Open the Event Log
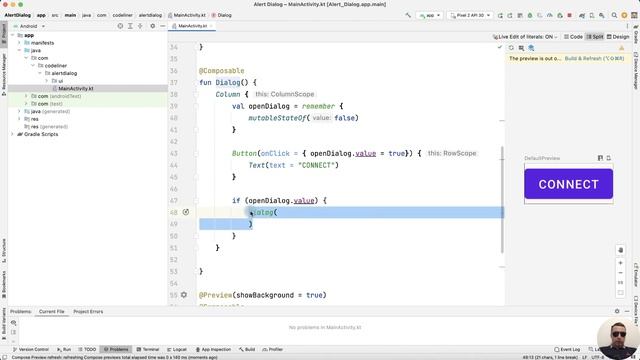640x360 pixels. point(567,349)
